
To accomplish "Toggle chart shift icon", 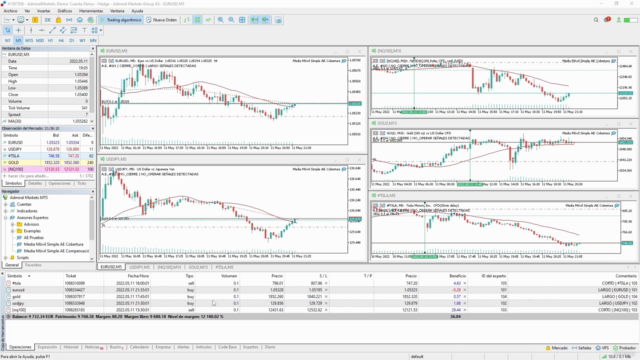I will (265, 20).
